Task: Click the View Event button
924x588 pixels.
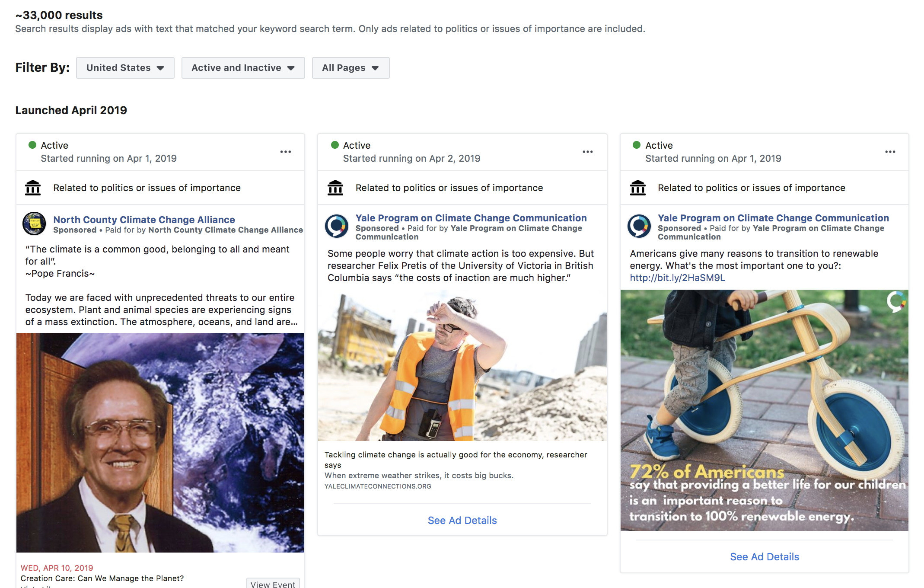Action: point(273,584)
